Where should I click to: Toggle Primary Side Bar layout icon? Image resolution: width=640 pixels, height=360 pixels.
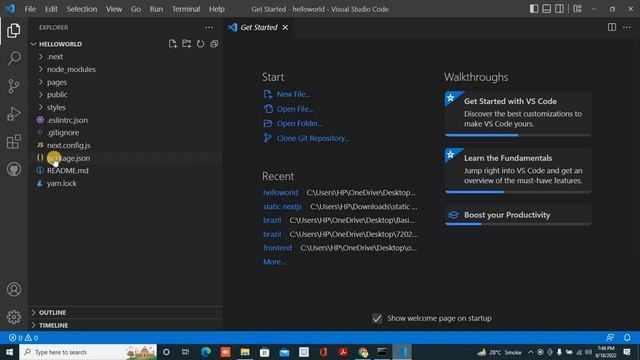tap(534, 9)
